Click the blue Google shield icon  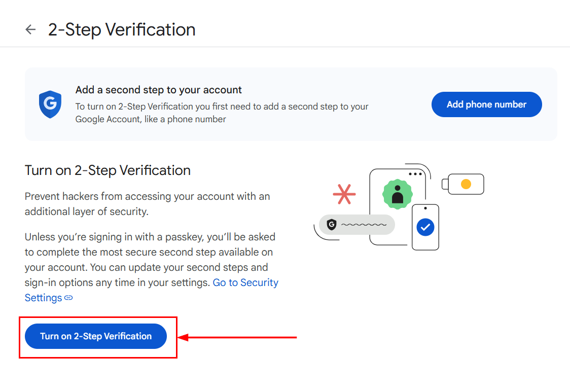point(50,104)
